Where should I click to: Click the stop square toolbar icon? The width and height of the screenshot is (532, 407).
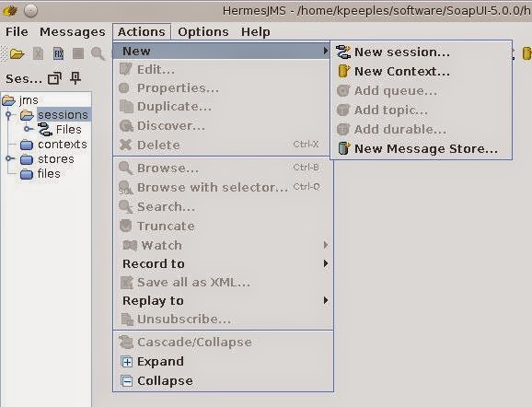78,53
